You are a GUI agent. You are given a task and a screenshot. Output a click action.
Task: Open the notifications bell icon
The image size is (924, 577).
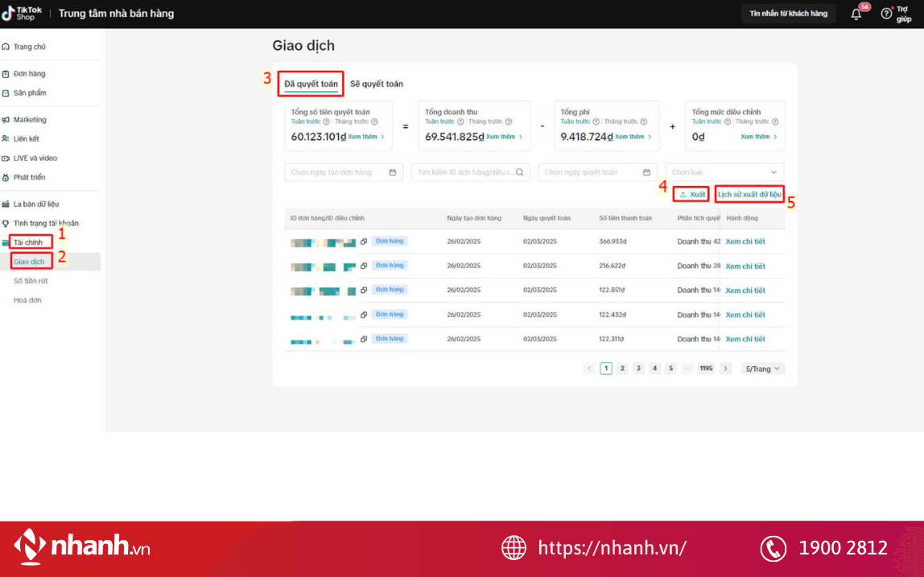856,14
